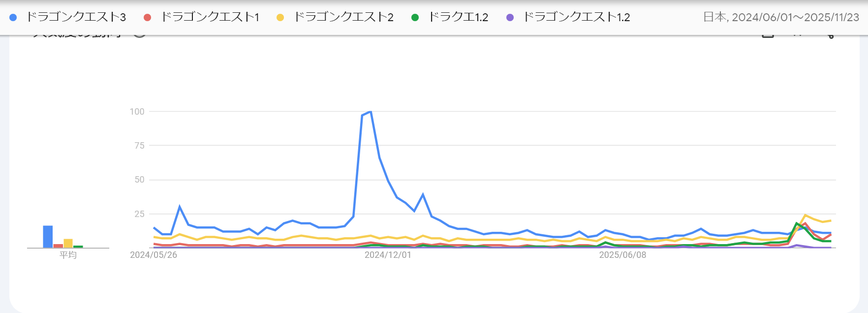Click the blue line's peak at 100
This screenshot has width=868, height=313.
pyautogui.click(x=370, y=112)
